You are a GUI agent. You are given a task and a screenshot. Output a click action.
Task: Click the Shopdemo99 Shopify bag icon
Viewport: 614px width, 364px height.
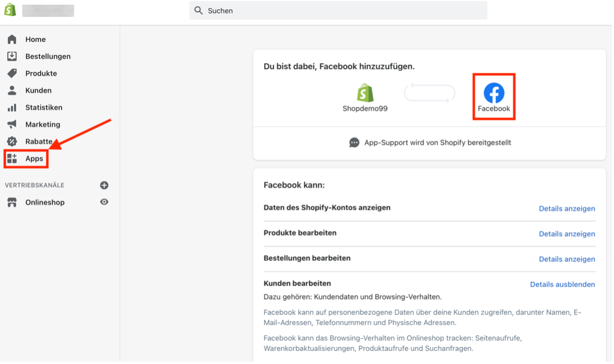(x=365, y=93)
